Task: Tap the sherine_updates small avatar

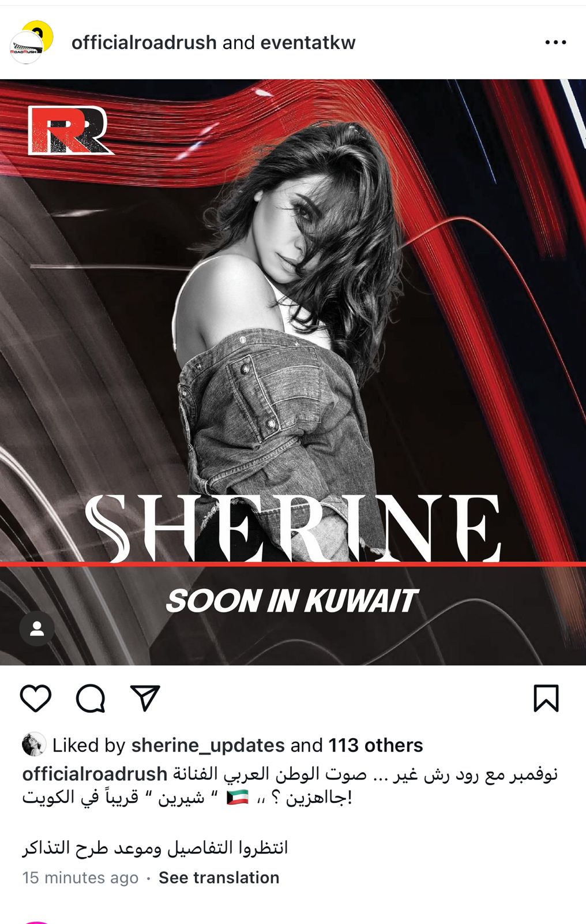Action: tap(34, 745)
